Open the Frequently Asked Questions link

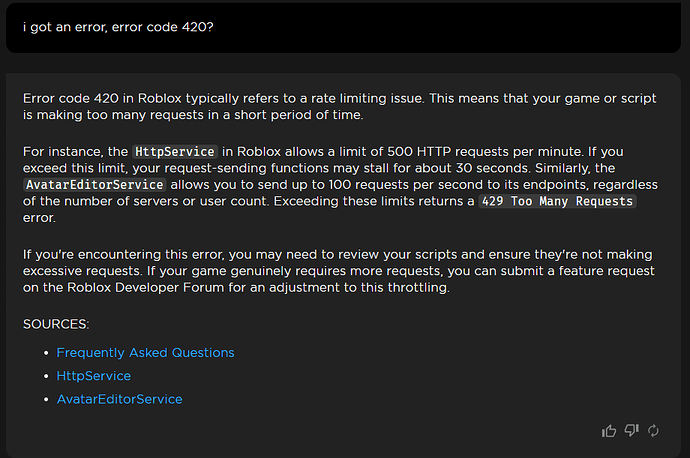145,352
